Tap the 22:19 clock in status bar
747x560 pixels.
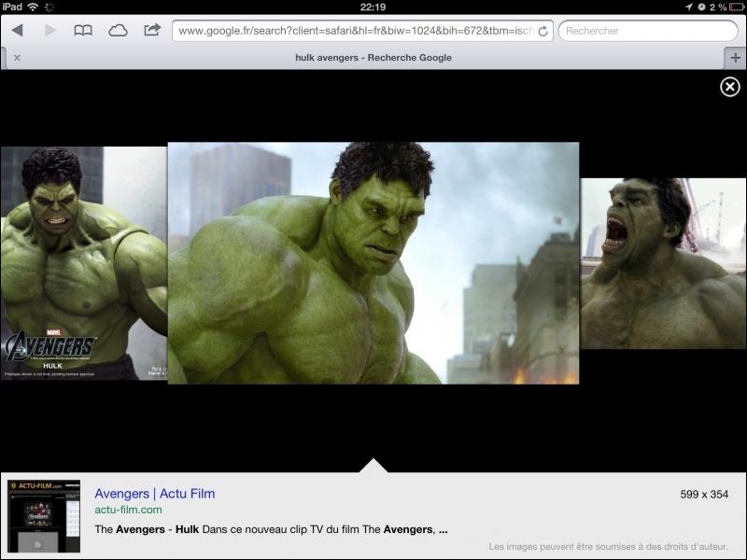373,7
